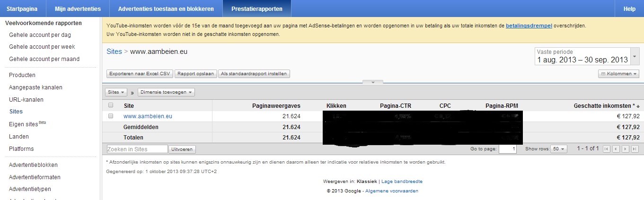The image size is (644, 200).
Task: Sort by Pagina-CTR column header
Action: 396,106
